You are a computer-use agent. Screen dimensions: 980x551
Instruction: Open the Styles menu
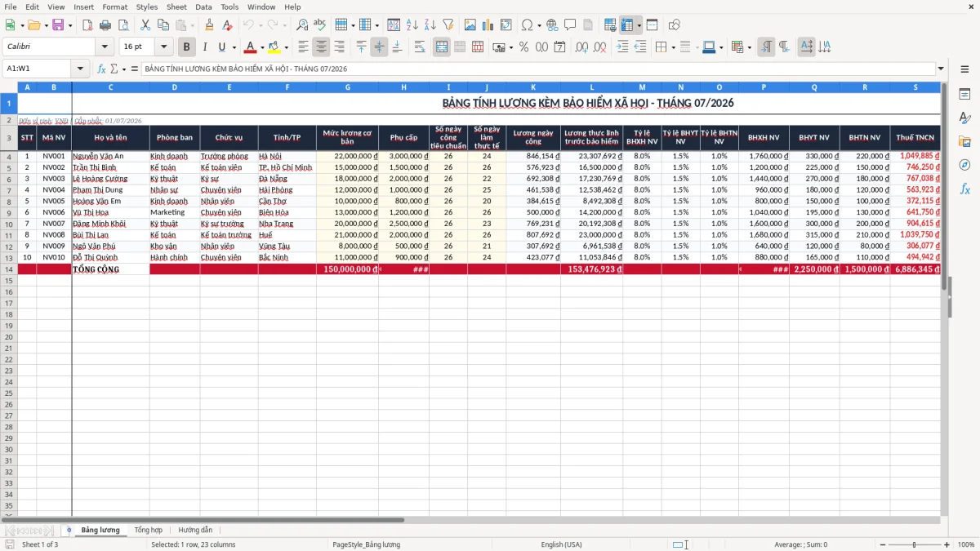(x=147, y=7)
